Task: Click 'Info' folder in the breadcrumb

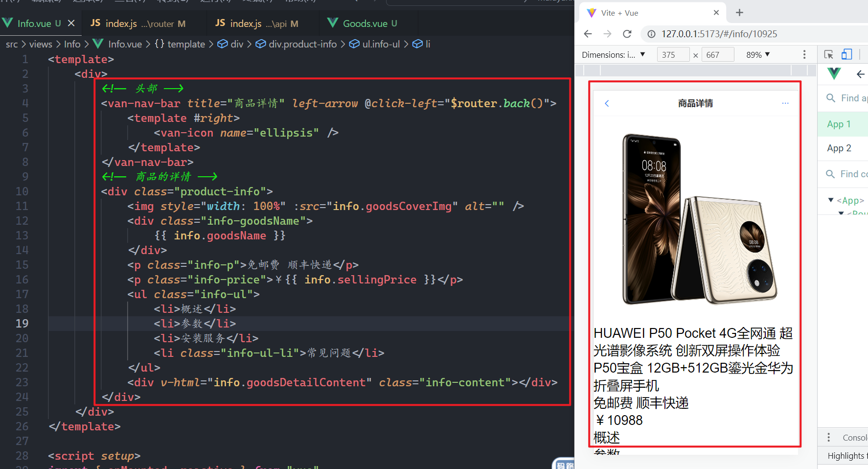Action: (x=72, y=44)
